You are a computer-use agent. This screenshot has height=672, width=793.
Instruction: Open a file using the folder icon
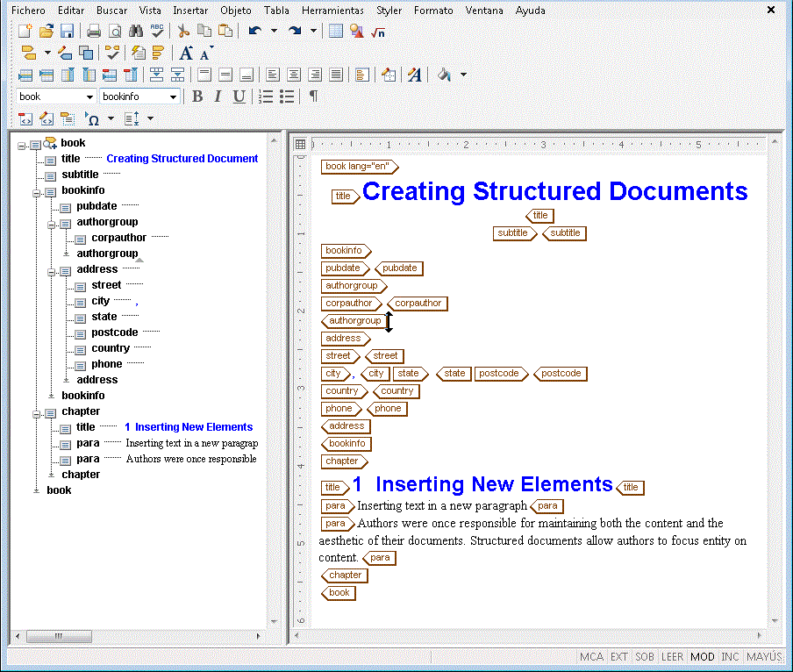[46, 32]
